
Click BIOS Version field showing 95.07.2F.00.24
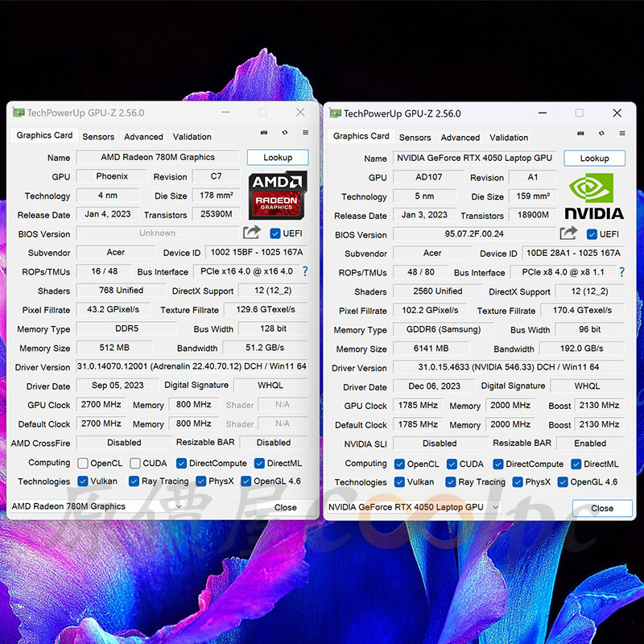click(474, 233)
